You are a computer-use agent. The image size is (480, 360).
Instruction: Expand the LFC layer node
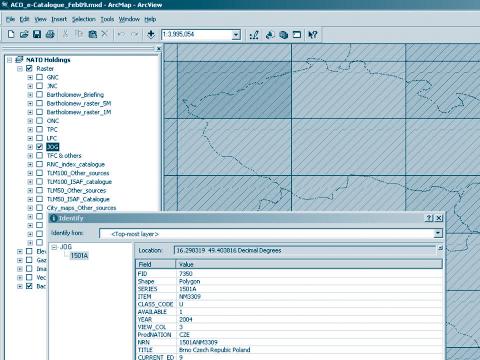point(30,138)
